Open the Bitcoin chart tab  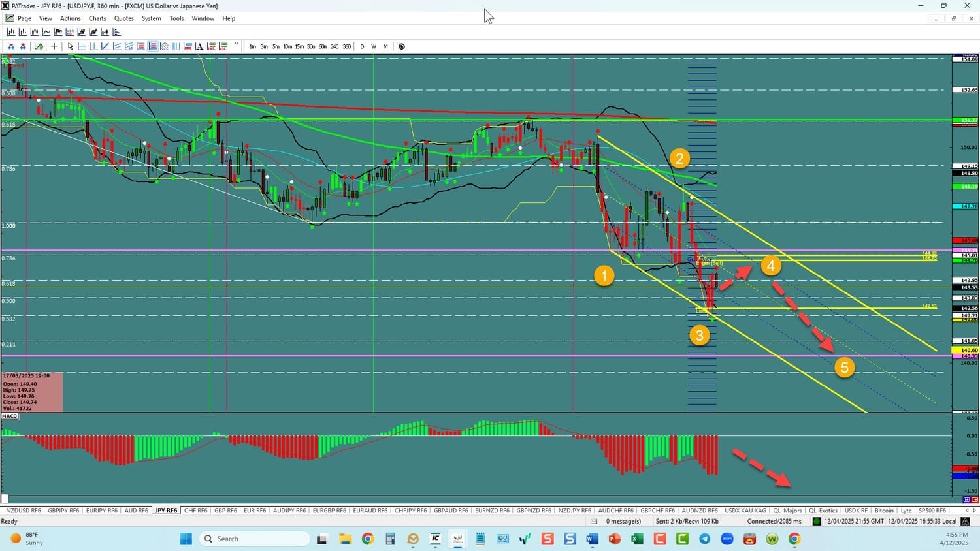point(884,511)
